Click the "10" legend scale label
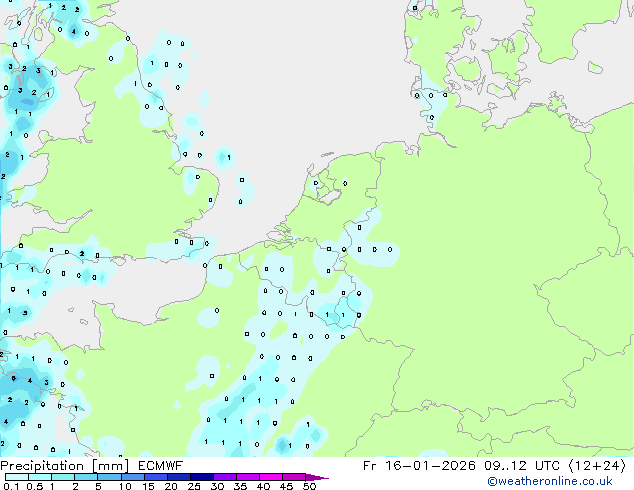Viewport: 634px width, 490px height. [x=125, y=486]
